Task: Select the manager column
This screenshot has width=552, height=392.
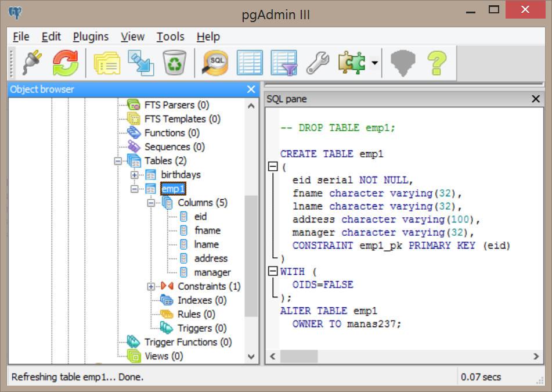Action: 212,272
